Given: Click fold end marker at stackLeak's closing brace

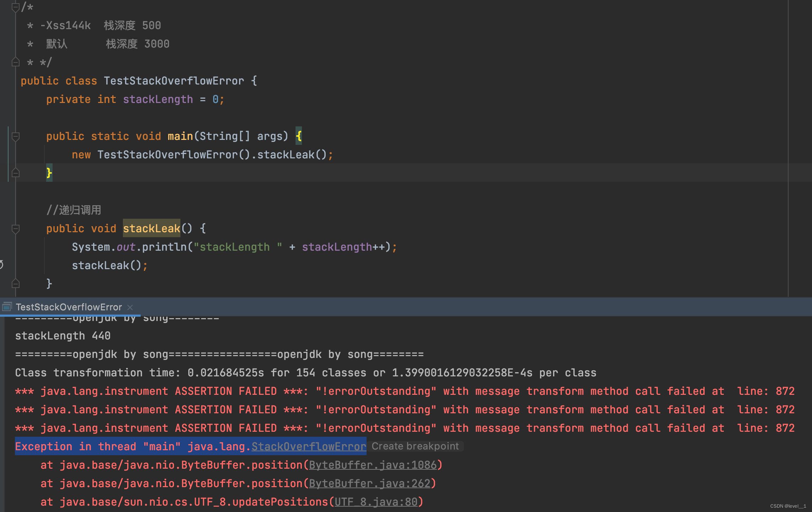Looking at the screenshot, I should 15,283.
